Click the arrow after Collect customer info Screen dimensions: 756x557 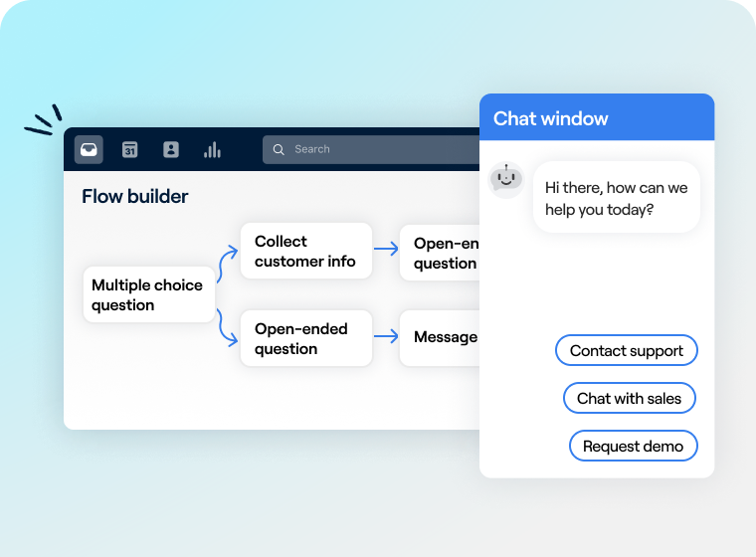click(x=386, y=249)
